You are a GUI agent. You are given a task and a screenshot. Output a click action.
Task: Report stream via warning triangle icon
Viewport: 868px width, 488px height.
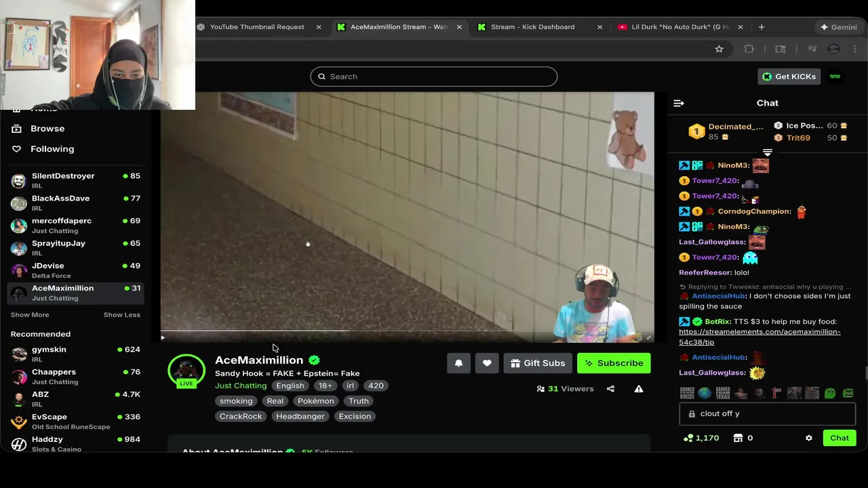(x=639, y=389)
